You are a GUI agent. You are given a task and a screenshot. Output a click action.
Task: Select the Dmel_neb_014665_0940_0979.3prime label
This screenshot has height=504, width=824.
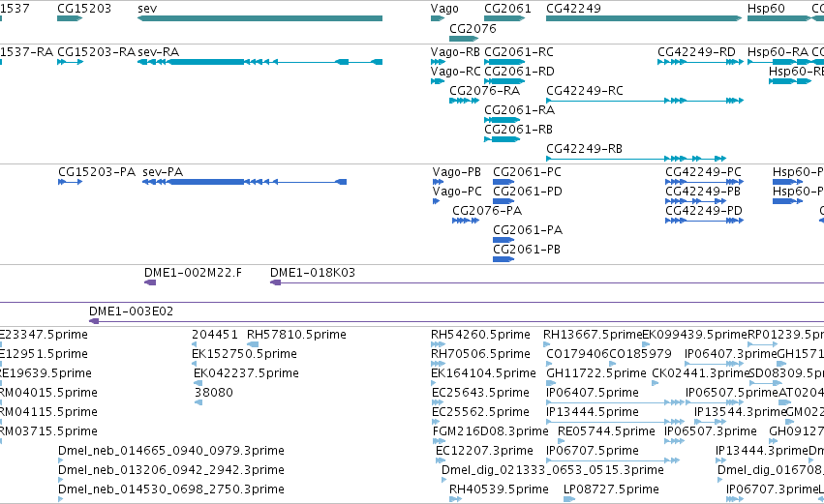[x=171, y=452]
